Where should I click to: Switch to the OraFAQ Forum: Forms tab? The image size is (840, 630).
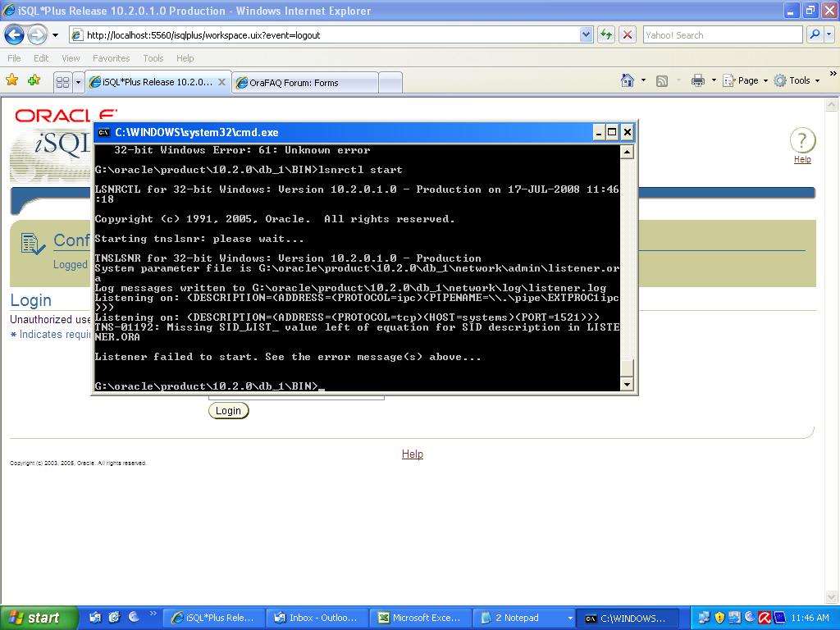tap(305, 83)
